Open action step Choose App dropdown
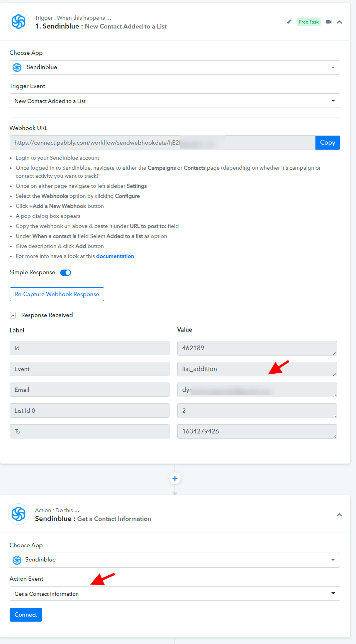 coord(175,560)
